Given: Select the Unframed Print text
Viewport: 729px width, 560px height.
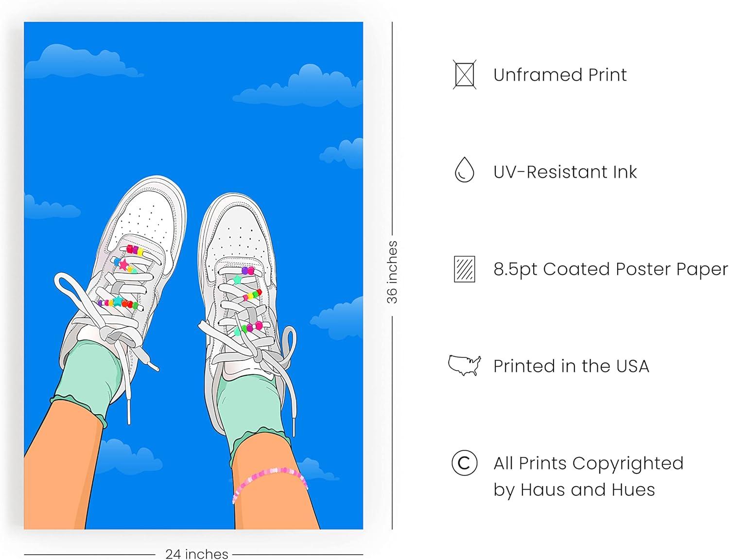Looking at the screenshot, I should (560, 75).
